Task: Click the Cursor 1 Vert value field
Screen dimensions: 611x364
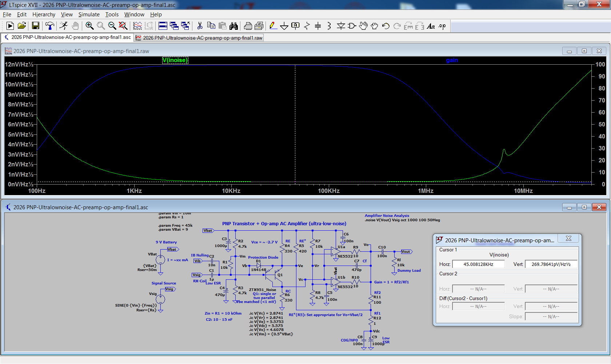Action: coord(551,264)
